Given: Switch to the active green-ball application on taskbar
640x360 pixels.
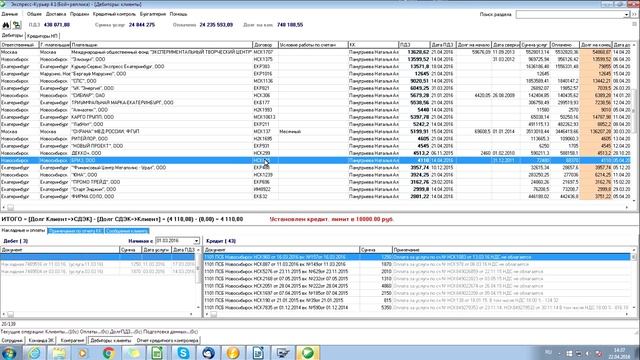Looking at the screenshot, I should pyautogui.click(x=308, y=353).
